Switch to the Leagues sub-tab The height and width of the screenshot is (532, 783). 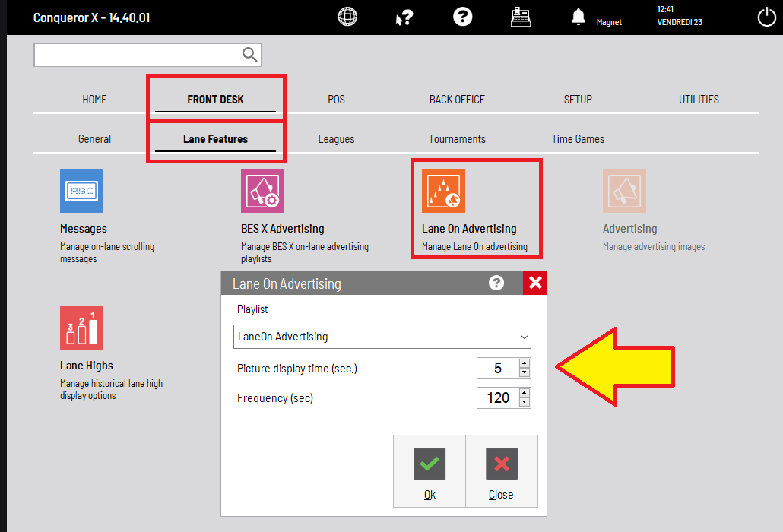coord(336,139)
